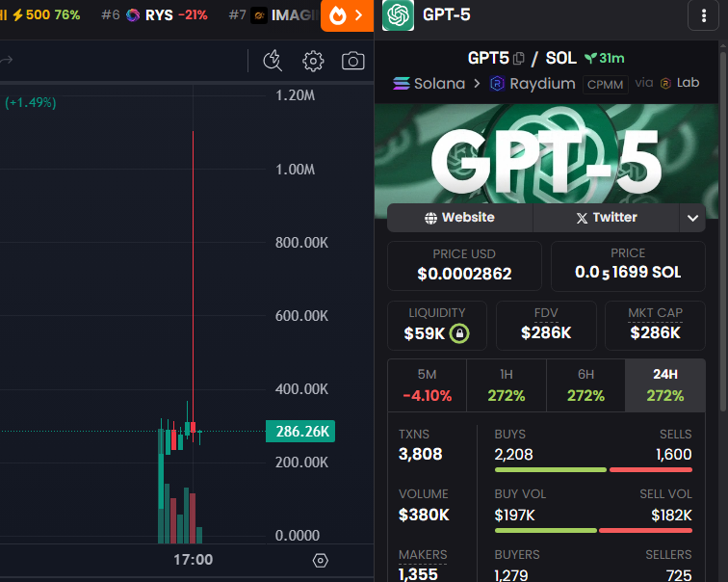Click the LIQUIDITY $59K value
Screen dimensions: 728x582
425,333
